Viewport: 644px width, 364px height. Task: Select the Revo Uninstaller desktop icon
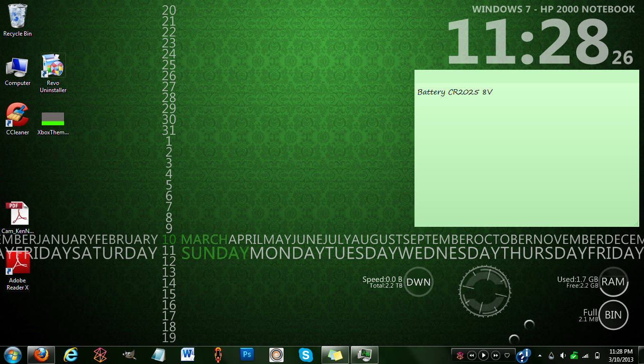(x=53, y=66)
